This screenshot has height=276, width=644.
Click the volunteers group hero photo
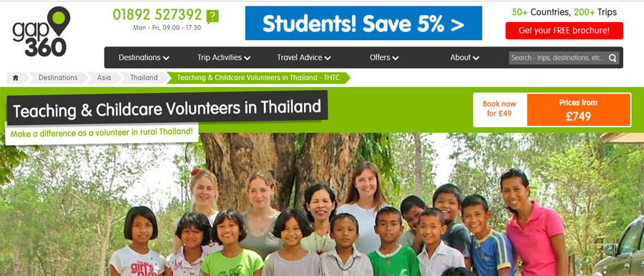click(322, 204)
